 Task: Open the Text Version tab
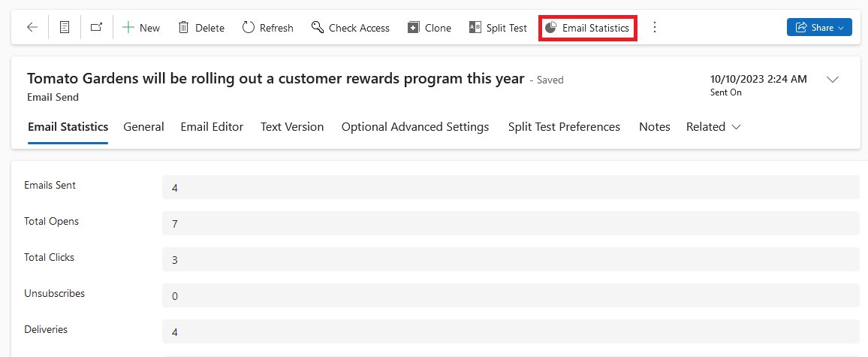pyautogui.click(x=292, y=127)
